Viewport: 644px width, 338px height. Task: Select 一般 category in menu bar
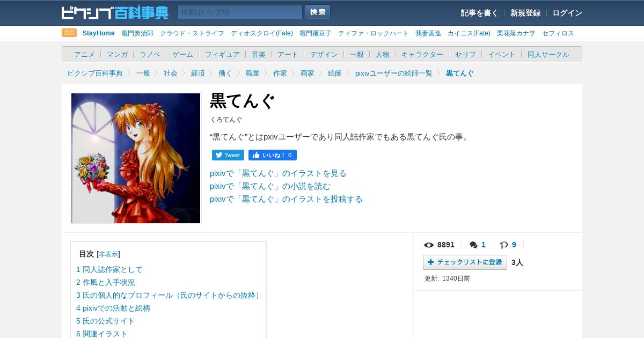click(357, 54)
